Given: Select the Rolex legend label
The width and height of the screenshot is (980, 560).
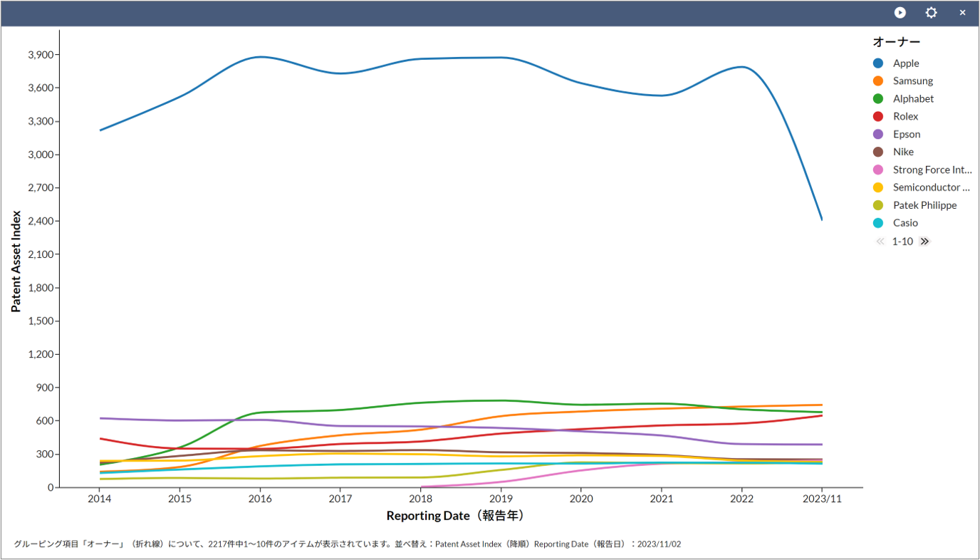Looking at the screenshot, I should tap(906, 117).
